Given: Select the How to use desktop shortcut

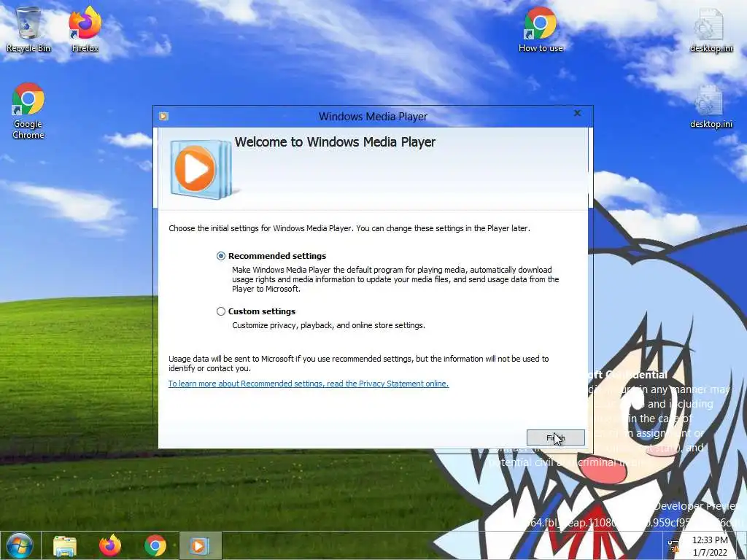Looking at the screenshot, I should (541, 30).
